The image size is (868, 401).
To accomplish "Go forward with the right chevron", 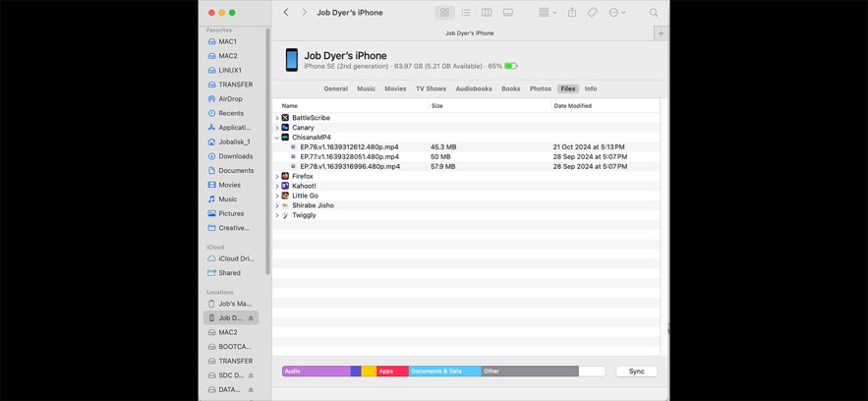I will [304, 12].
